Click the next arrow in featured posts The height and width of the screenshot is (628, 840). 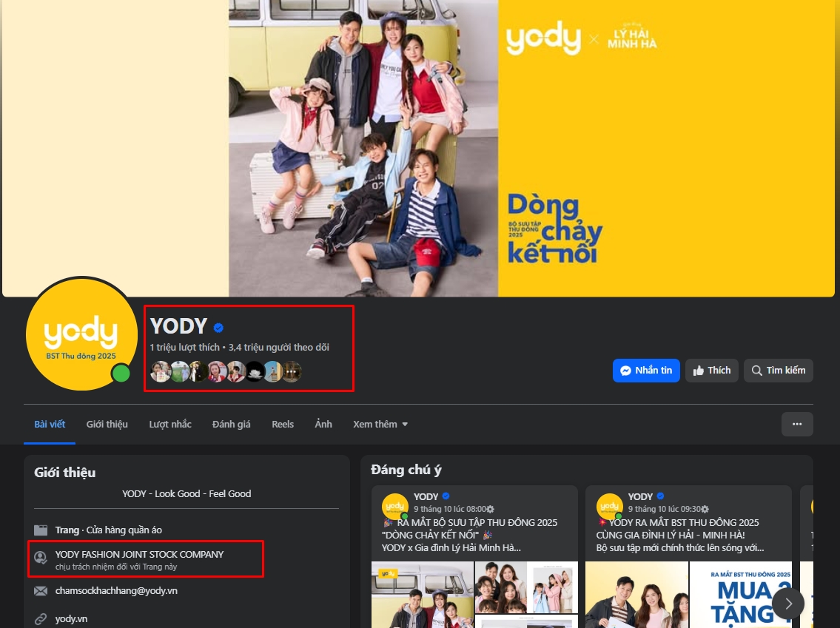(787, 604)
